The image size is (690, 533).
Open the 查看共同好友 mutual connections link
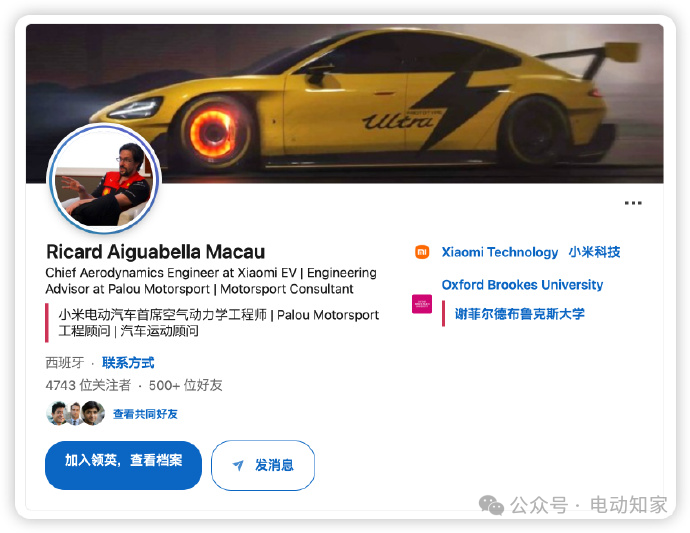tap(145, 414)
